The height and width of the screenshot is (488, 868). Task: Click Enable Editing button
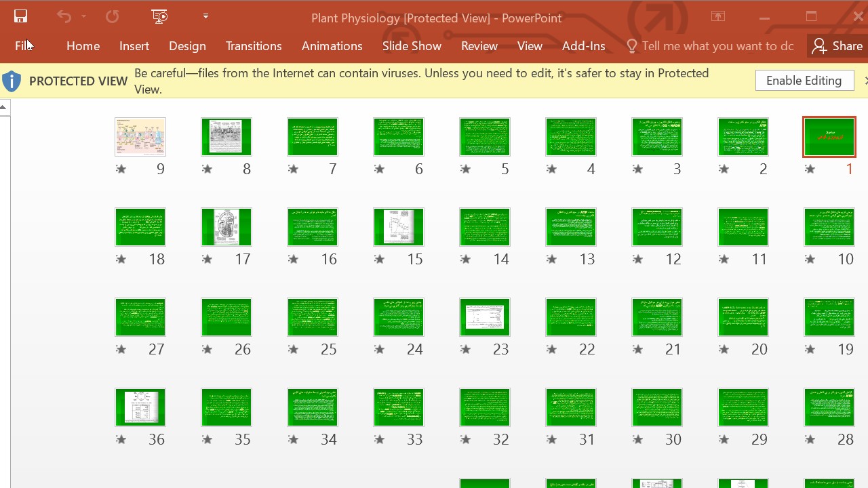[804, 81]
